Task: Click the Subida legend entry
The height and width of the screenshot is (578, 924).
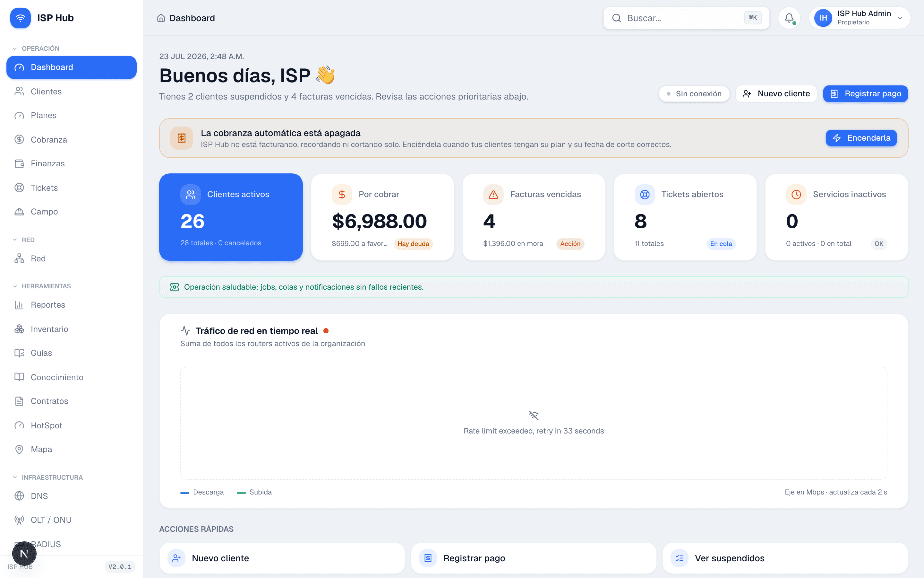Action: [254, 492]
